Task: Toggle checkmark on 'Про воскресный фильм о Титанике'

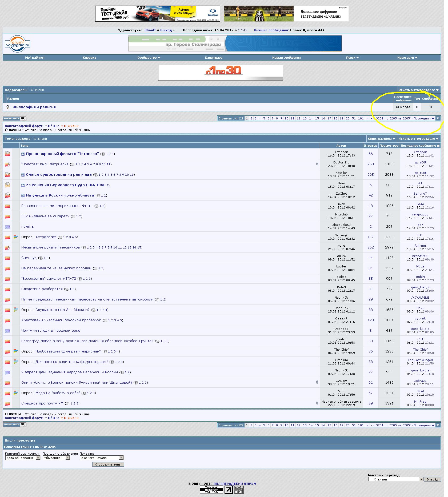Action: [23, 154]
